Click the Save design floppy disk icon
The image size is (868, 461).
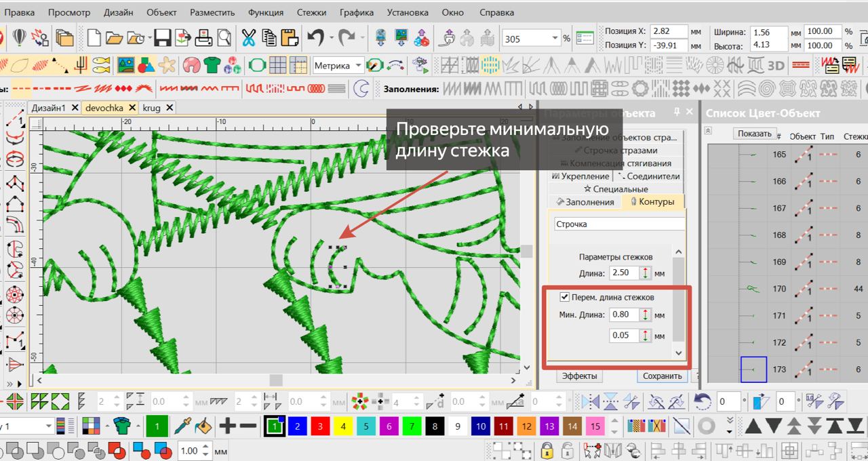162,38
